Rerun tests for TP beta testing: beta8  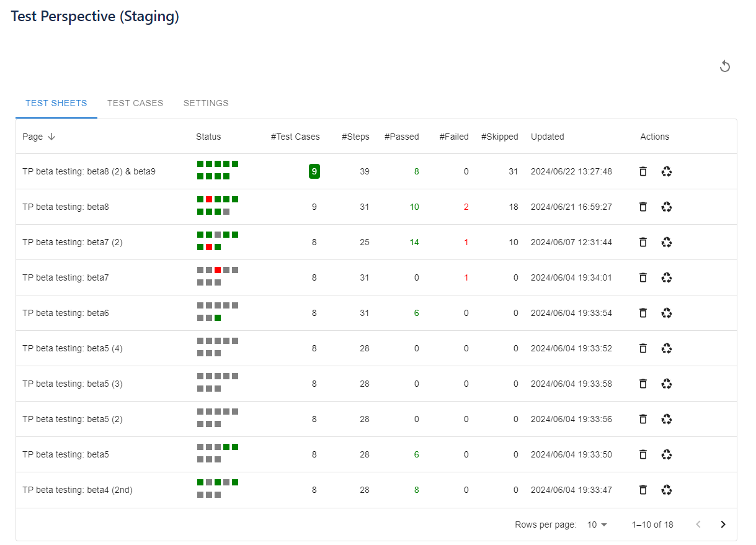coord(666,207)
